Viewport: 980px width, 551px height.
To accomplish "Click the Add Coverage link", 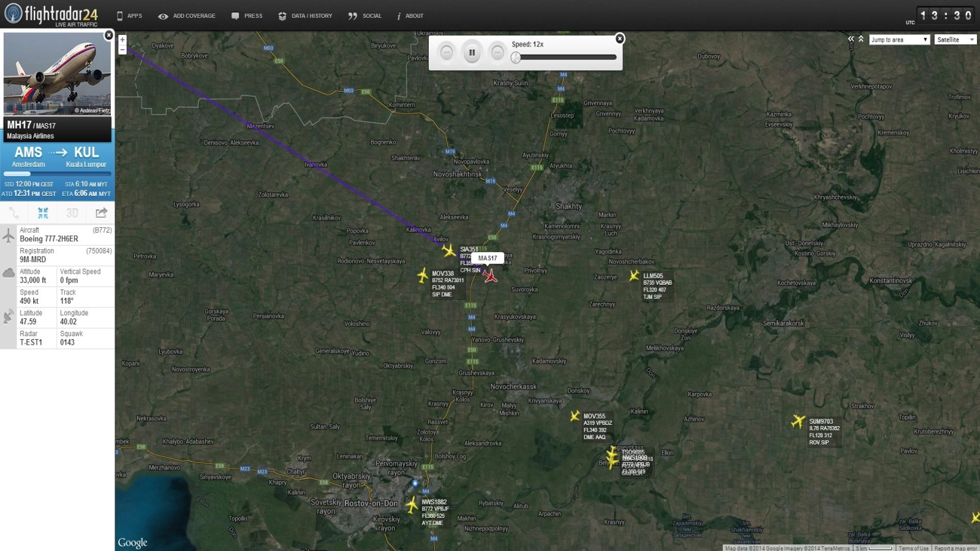I will 187,16.
